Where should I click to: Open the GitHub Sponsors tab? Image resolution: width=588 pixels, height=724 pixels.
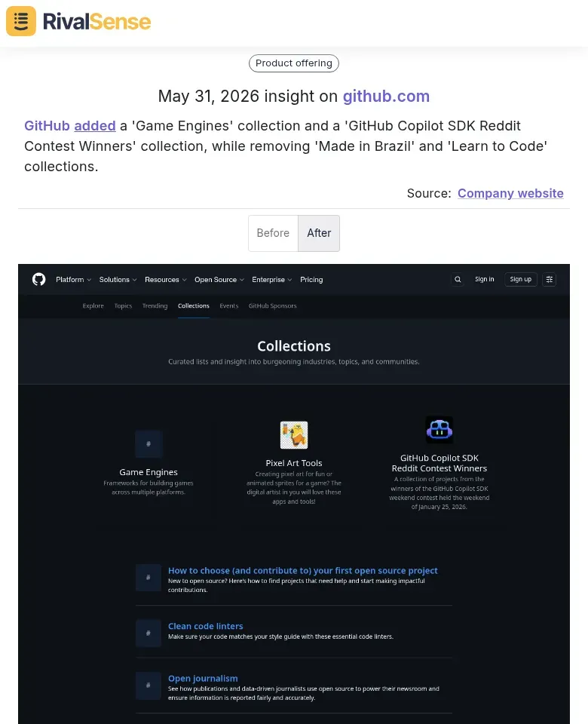[x=272, y=305]
